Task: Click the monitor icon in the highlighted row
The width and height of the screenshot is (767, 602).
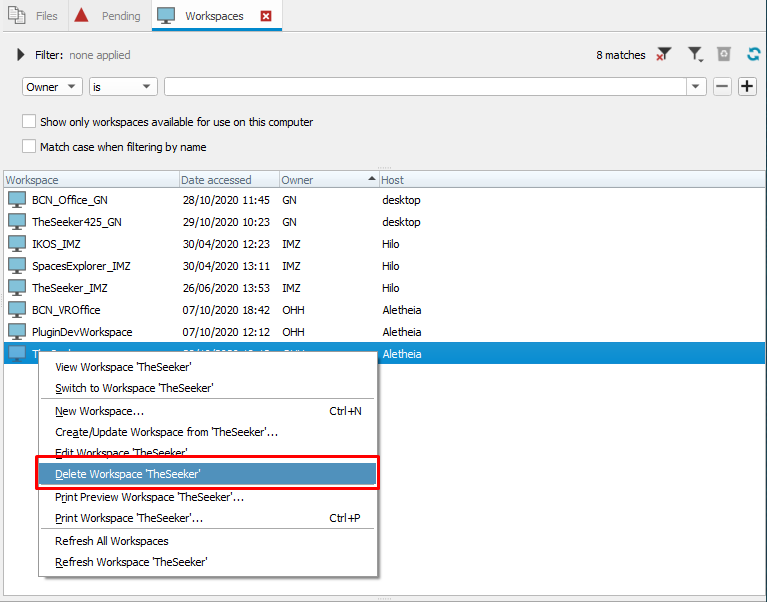Action: click(17, 353)
